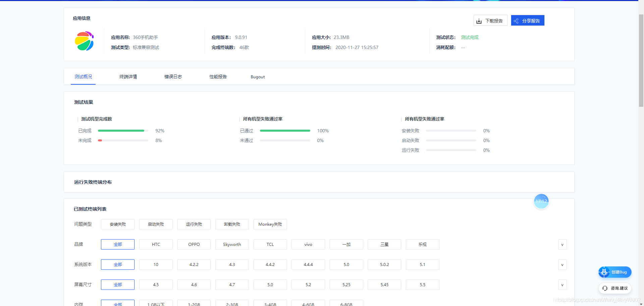
Task: Select the Skyworth brand filter
Action: click(232, 245)
